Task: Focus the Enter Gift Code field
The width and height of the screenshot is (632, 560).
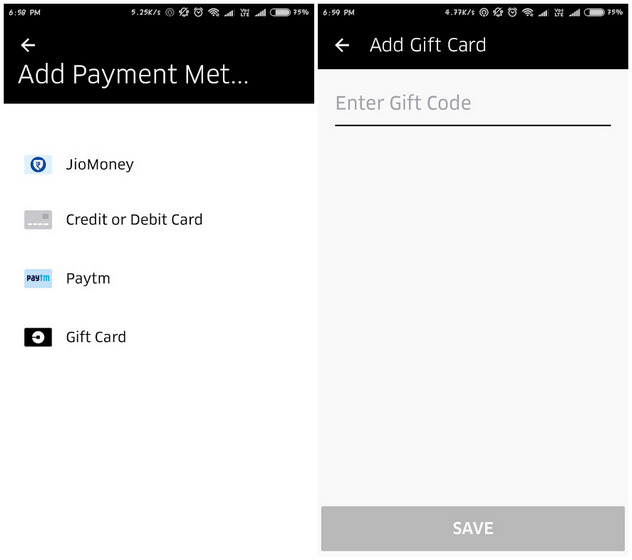Action: tap(472, 103)
